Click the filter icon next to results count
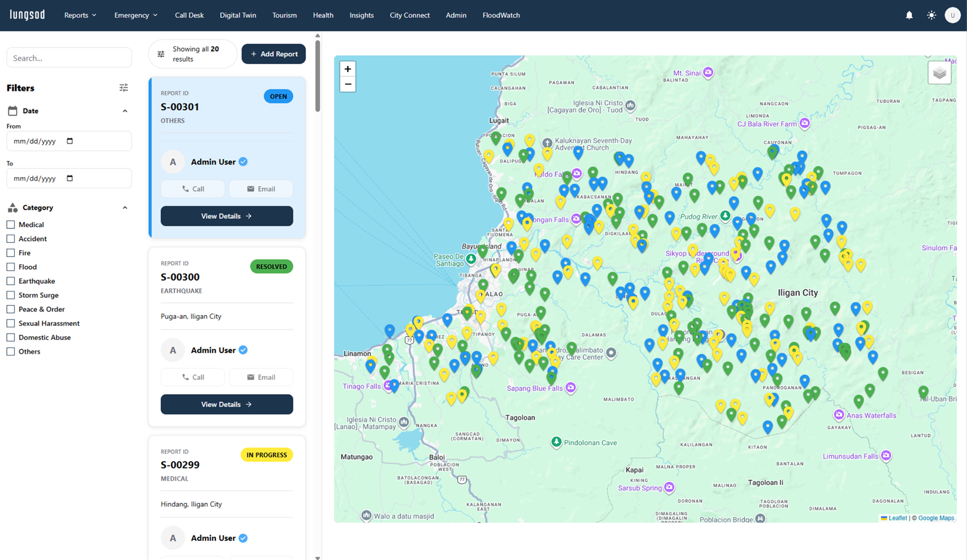This screenshot has width=967, height=560. (x=161, y=54)
